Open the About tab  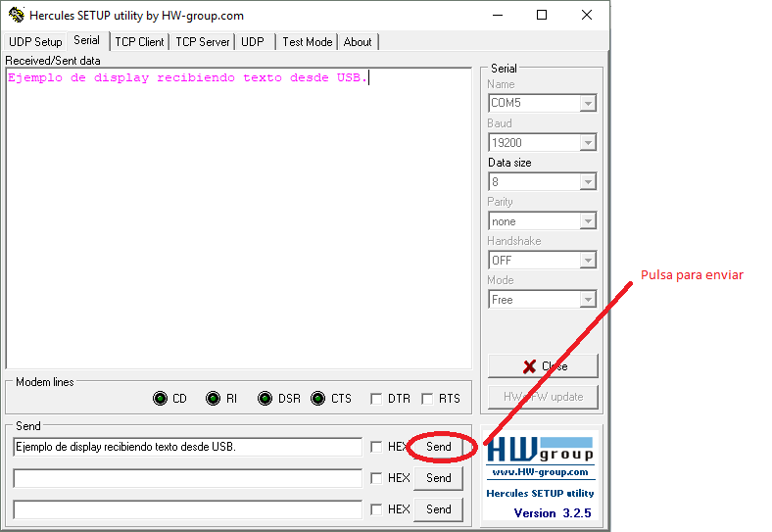coord(358,42)
